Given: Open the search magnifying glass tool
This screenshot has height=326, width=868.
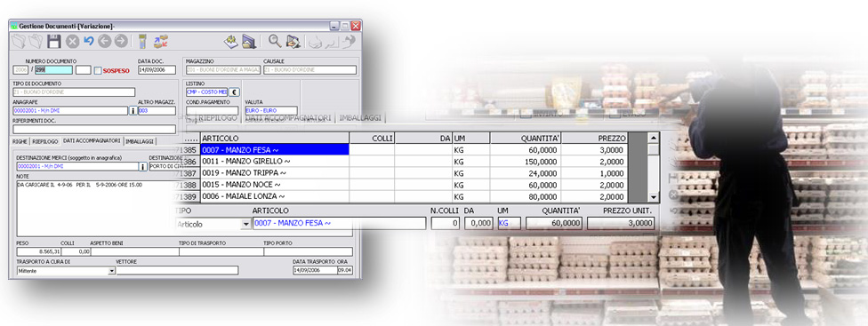Looking at the screenshot, I should coord(275,41).
